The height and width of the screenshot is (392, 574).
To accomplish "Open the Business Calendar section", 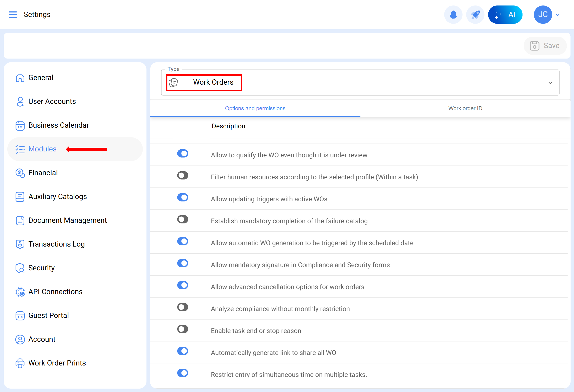I will [58, 125].
